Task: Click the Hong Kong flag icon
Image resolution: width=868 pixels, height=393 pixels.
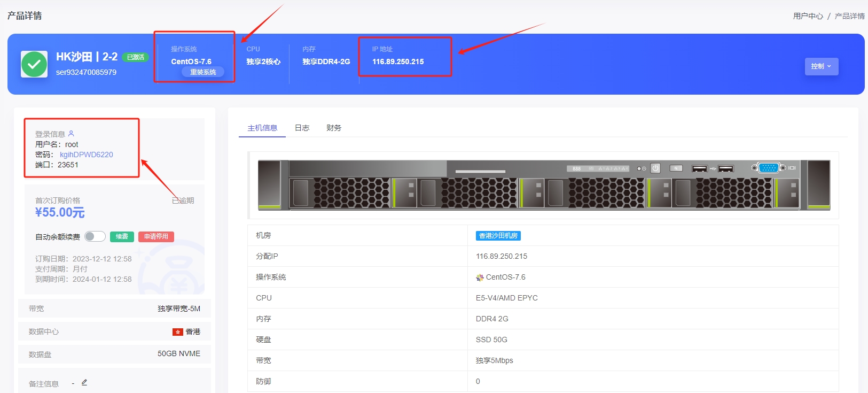Action: pos(178,332)
